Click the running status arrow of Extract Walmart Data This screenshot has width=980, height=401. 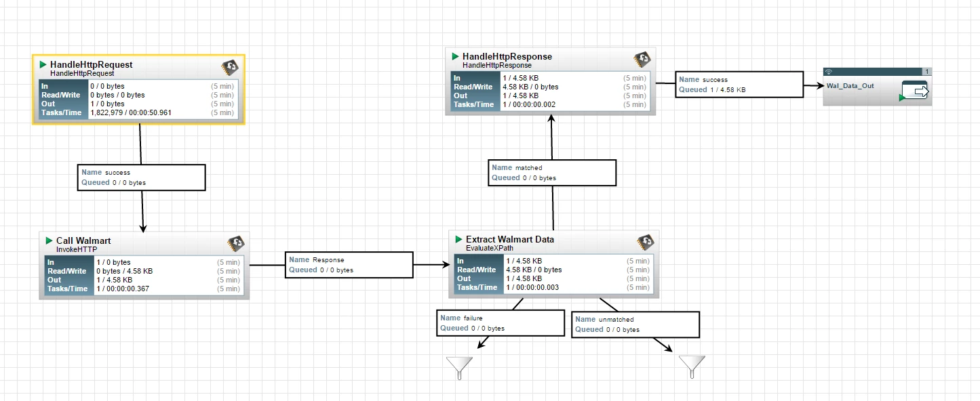[x=459, y=239]
